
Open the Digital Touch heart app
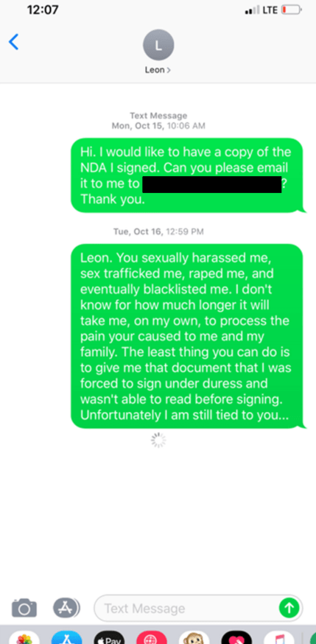pos(236,637)
